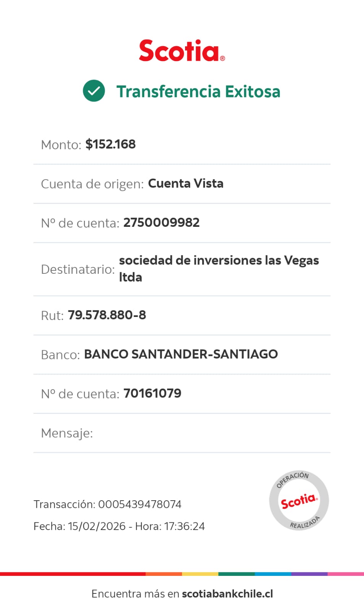Screen dimensions: 364x611
Task: Click the date 15/02/2026
Action: point(97,526)
